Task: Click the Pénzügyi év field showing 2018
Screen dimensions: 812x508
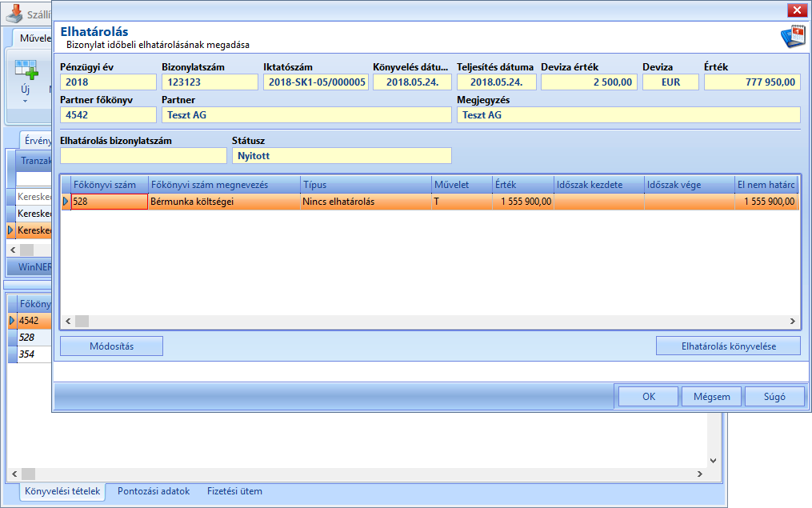Action: coord(108,82)
